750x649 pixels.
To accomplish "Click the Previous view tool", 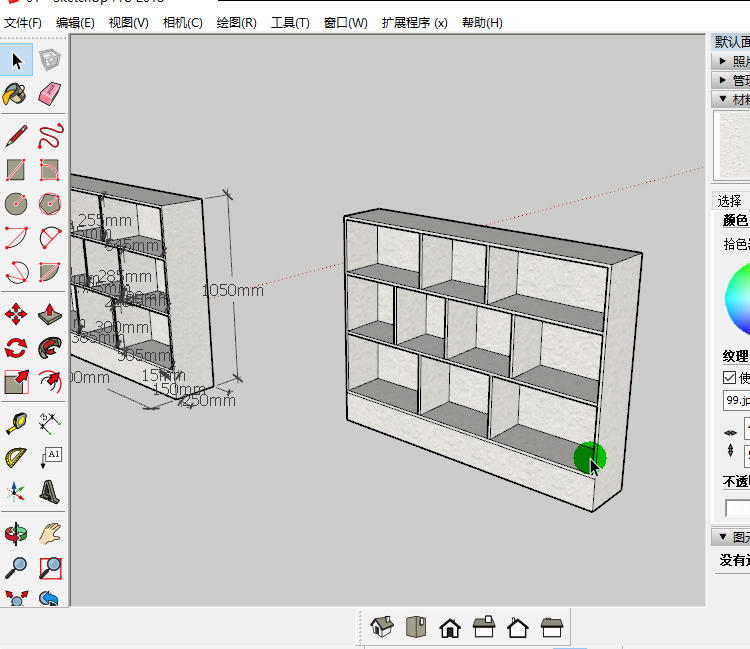I will (x=50, y=598).
